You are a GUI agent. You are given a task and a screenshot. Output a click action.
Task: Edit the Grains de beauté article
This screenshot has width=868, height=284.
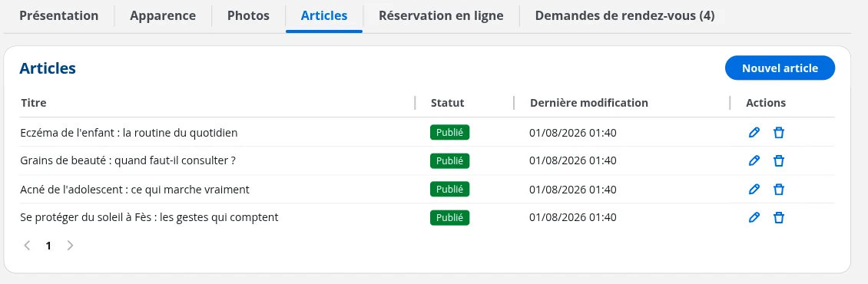coord(754,160)
